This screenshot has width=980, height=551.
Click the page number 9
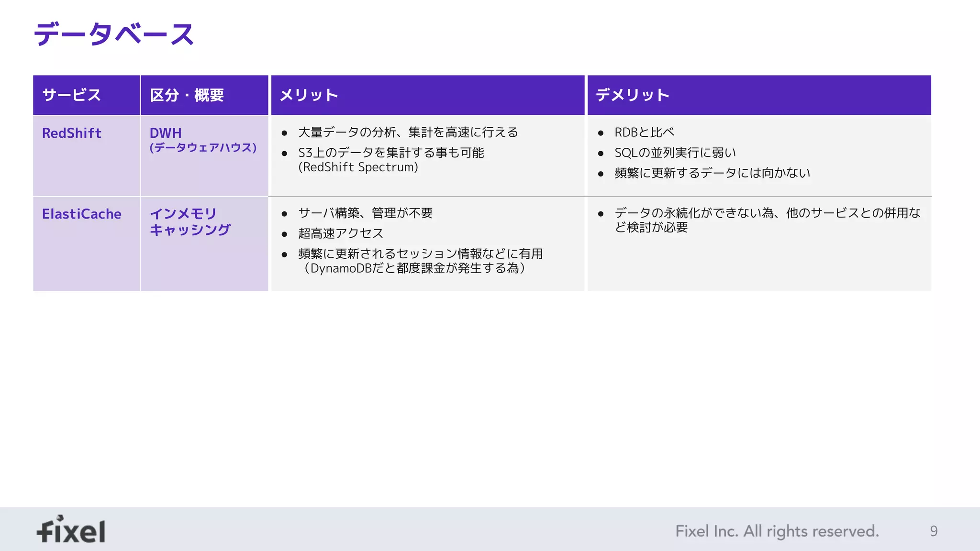tap(934, 531)
